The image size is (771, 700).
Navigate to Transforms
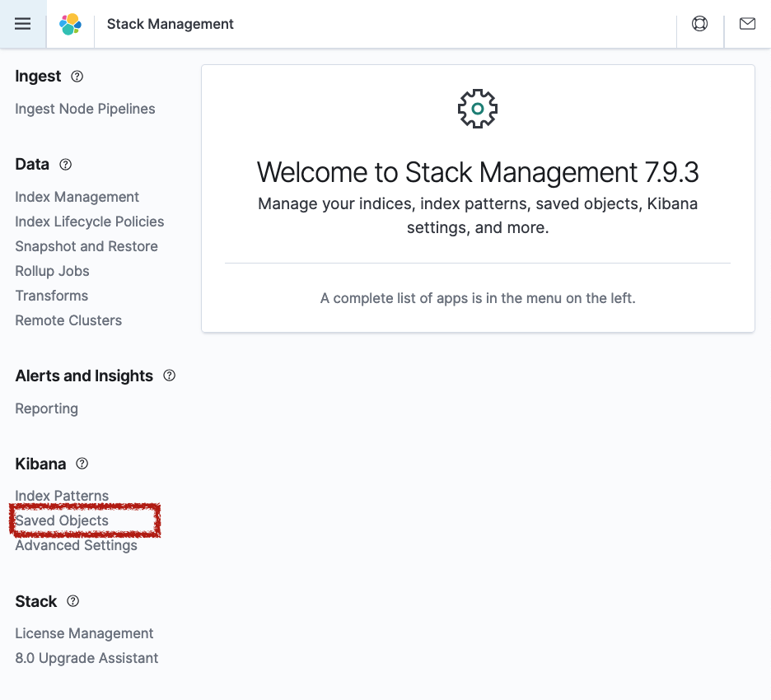[x=52, y=296]
